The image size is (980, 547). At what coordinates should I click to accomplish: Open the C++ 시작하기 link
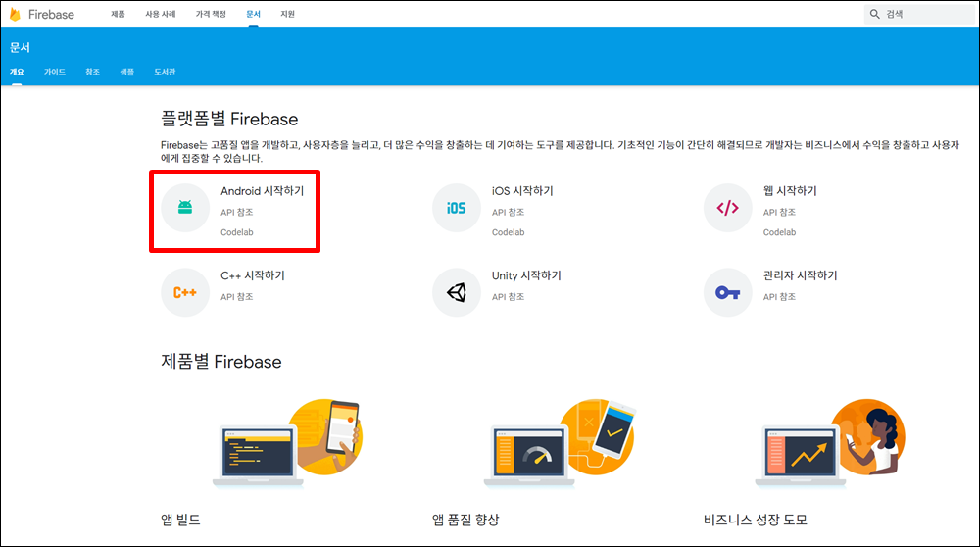point(253,275)
